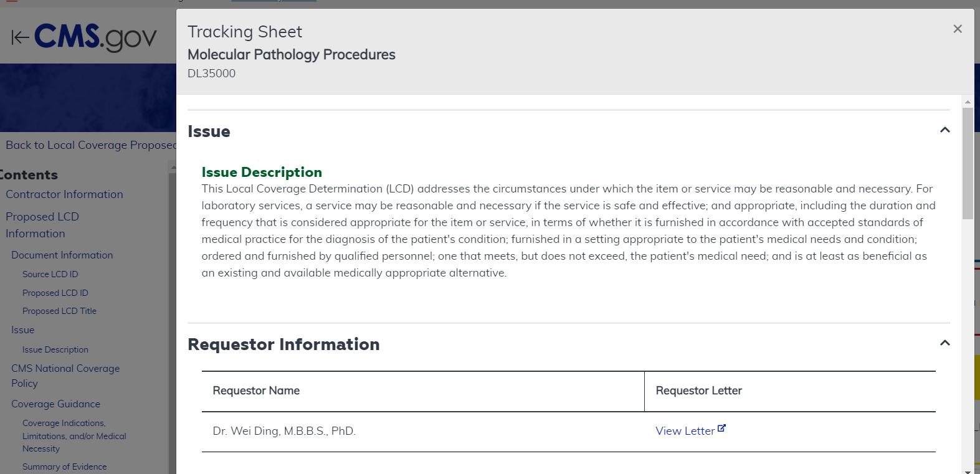The width and height of the screenshot is (980, 474).
Task: Select Coverage Guidance in contents
Action: 55,404
